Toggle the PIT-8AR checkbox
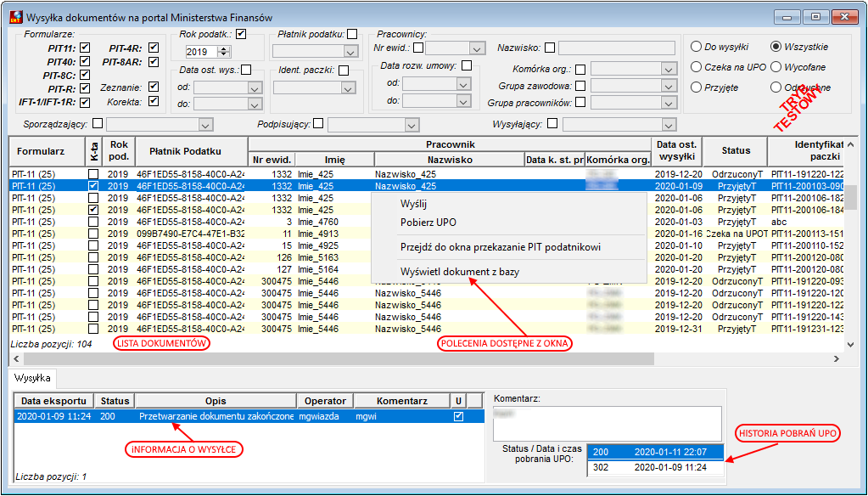The width and height of the screenshot is (868, 496). (154, 61)
